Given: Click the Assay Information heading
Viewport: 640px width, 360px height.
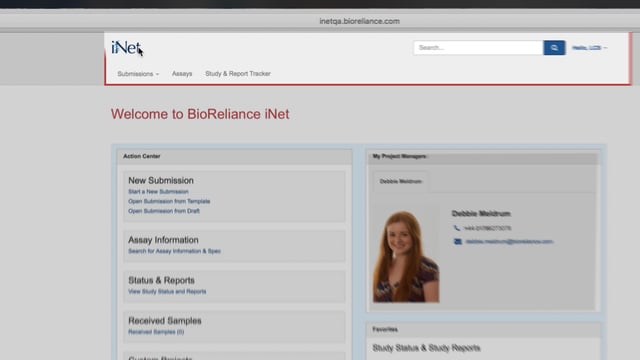Looking at the screenshot, I should tap(163, 240).
